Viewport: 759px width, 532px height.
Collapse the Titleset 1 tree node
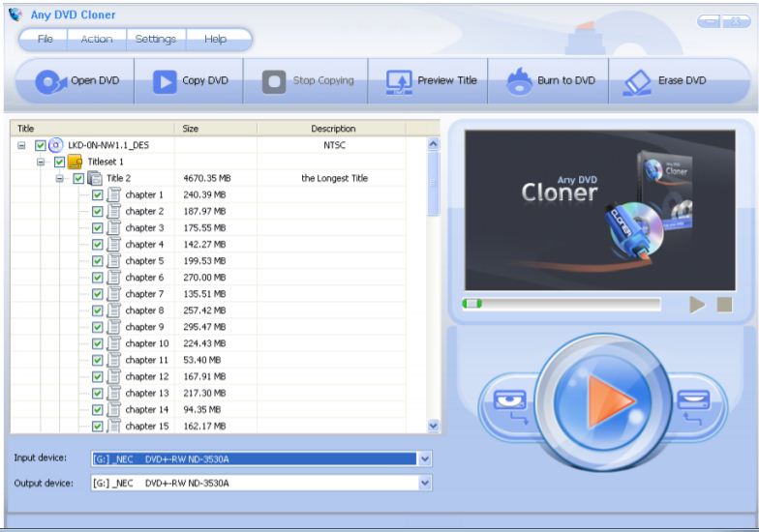tap(41, 162)
